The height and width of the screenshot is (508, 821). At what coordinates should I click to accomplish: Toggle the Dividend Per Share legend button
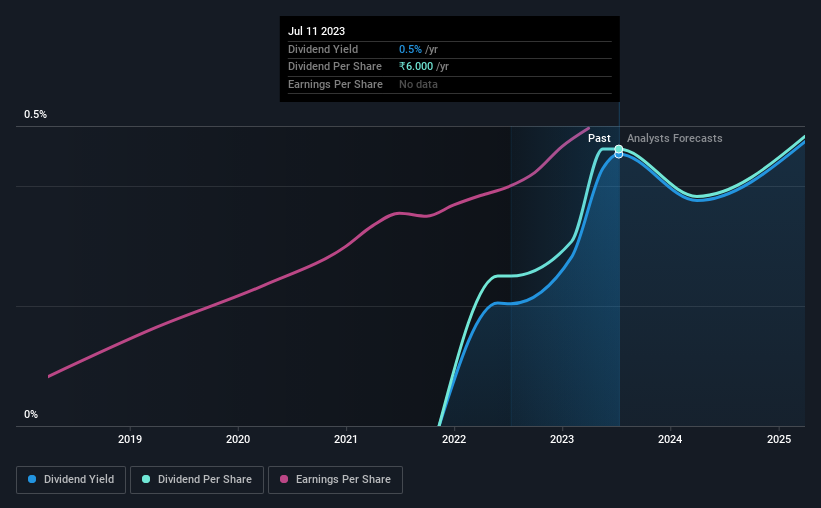(x=197, y=480)
